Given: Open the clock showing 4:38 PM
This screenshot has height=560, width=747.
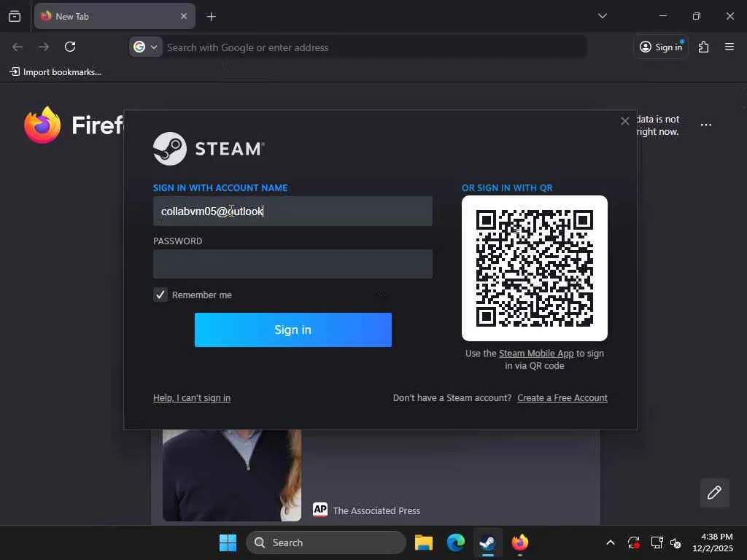Looking at the screenshot, I should coord(713,542).
